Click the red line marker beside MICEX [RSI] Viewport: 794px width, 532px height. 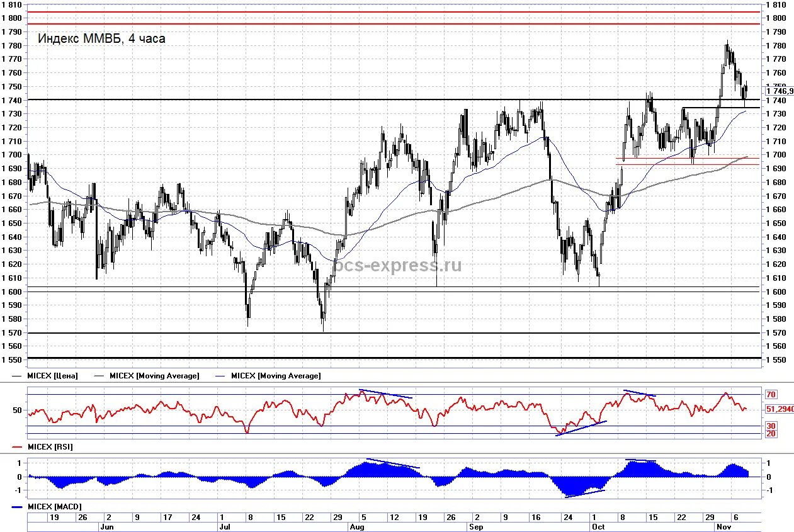pyautogui.click(x=18, y=446)
